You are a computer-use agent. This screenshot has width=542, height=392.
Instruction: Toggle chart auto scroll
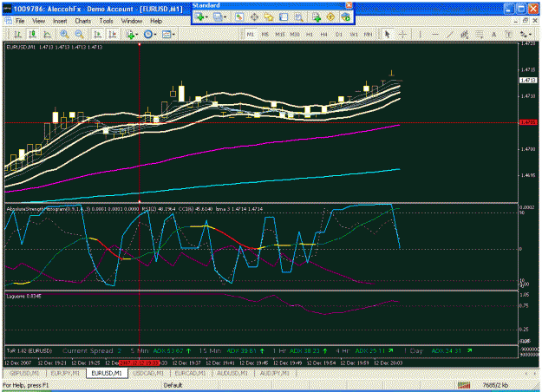point(97,34)
